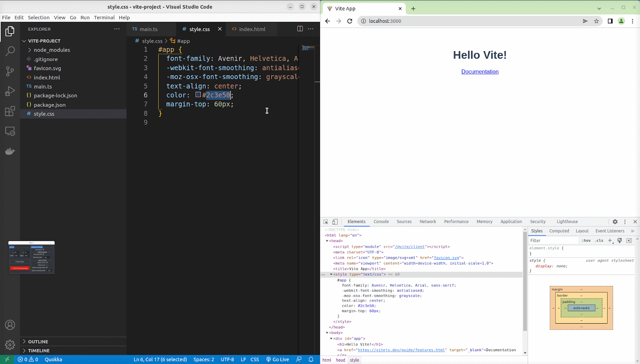Toggle the computed styles sidebar
Viewport: 640px width, 364px height.
coord(629,241)
